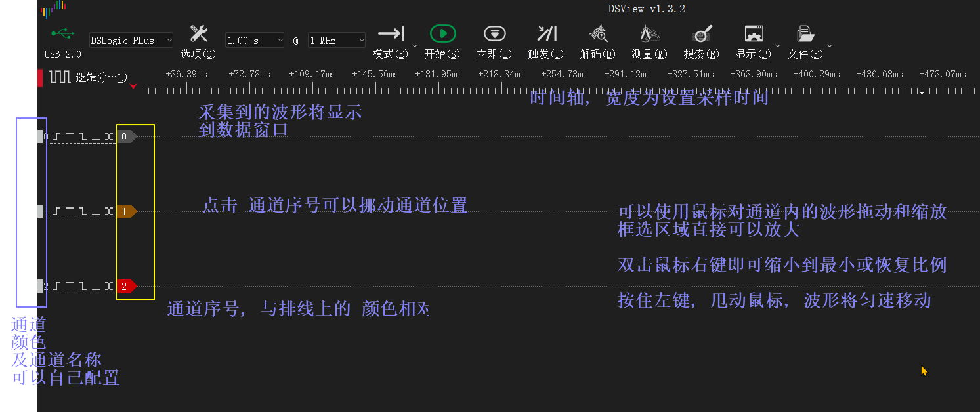Click the 立即(I) instant capture icon
The width and height of the screenshot is (980, 412).
(494, 33)
